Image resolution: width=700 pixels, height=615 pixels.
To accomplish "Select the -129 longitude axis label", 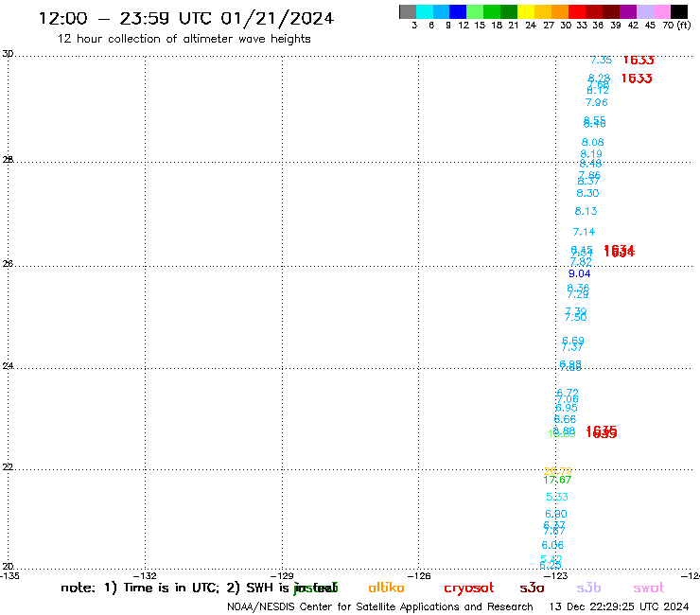I will [x=282, y=576].
